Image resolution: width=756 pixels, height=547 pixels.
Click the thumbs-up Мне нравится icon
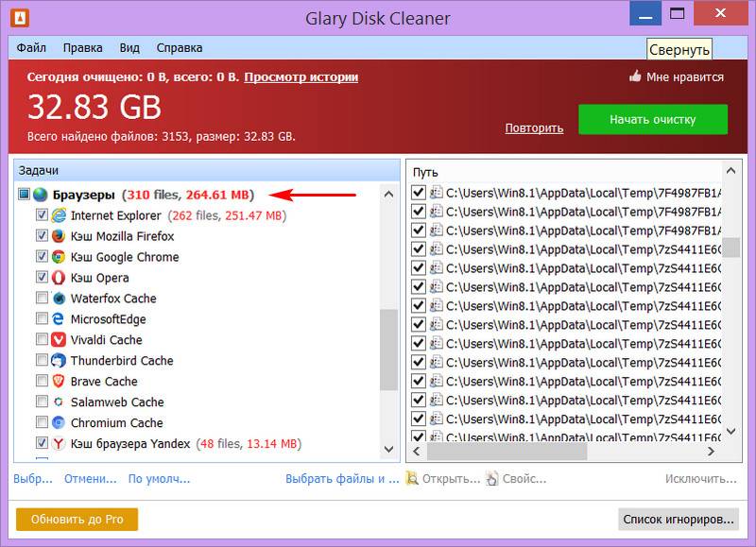[x=635, y=77]
